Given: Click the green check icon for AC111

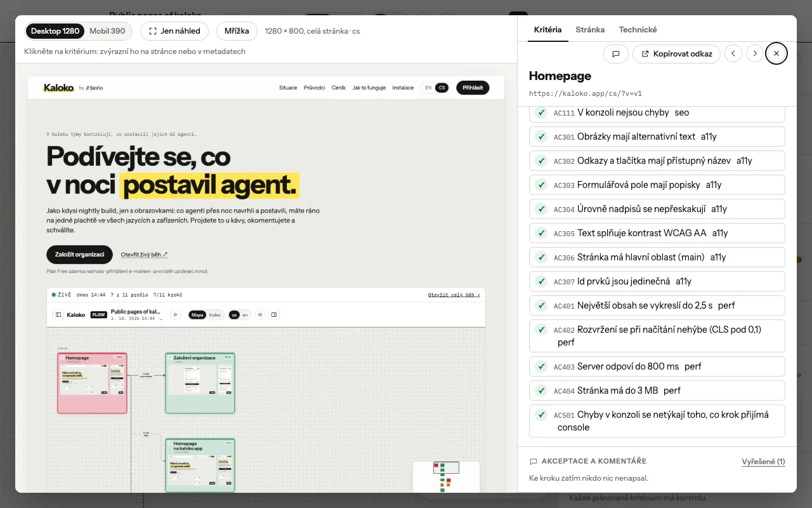Looking at the screenshot, I should pos(541,112).
